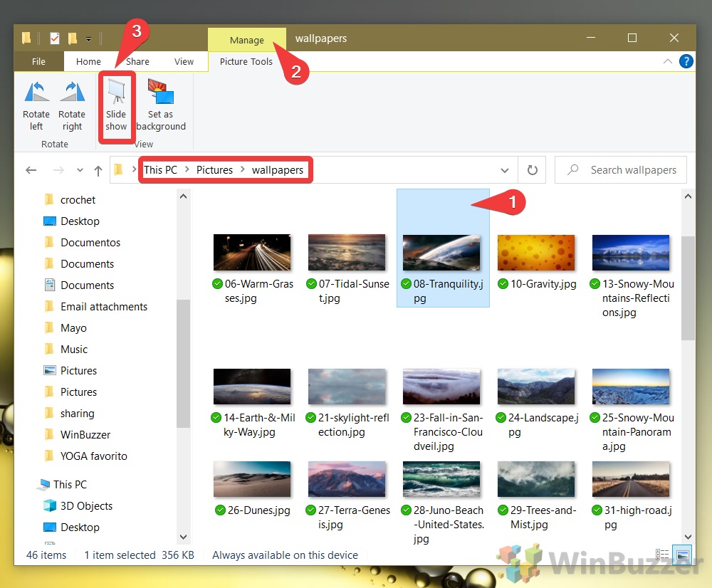Switch to large thumbnails view

[683, 555]
